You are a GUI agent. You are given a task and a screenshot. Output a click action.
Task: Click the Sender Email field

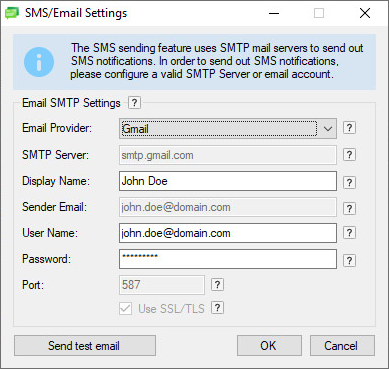click(x=228, y=207)
